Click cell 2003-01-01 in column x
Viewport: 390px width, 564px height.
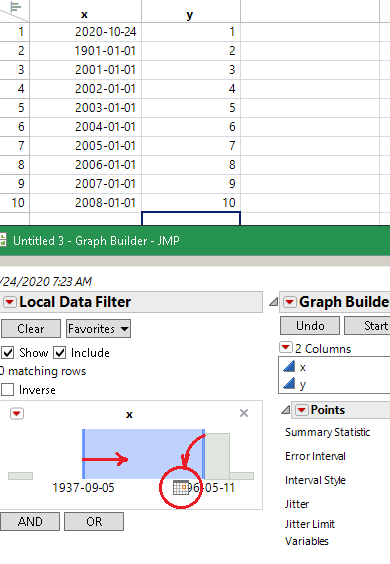(85, 108)
